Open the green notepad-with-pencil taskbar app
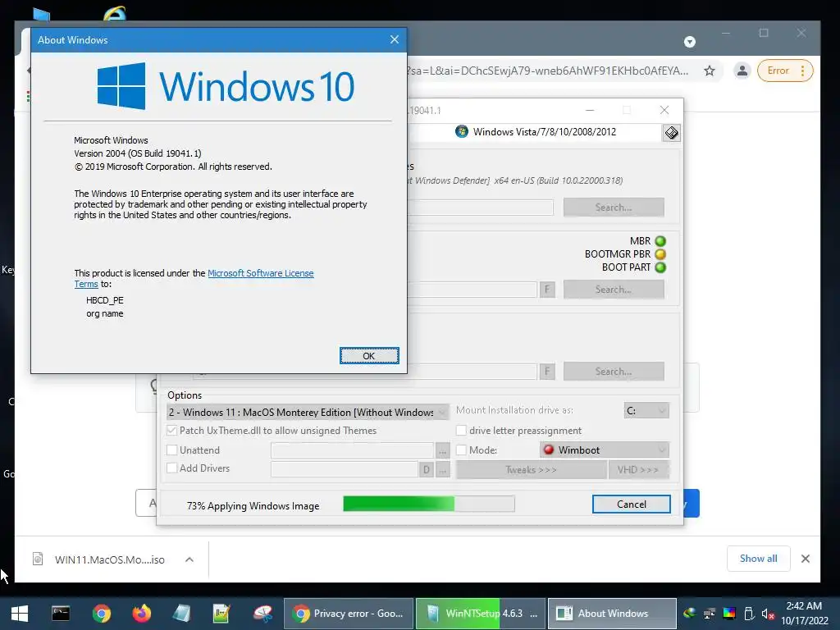840x630 pixels. (x=221, y=614)
